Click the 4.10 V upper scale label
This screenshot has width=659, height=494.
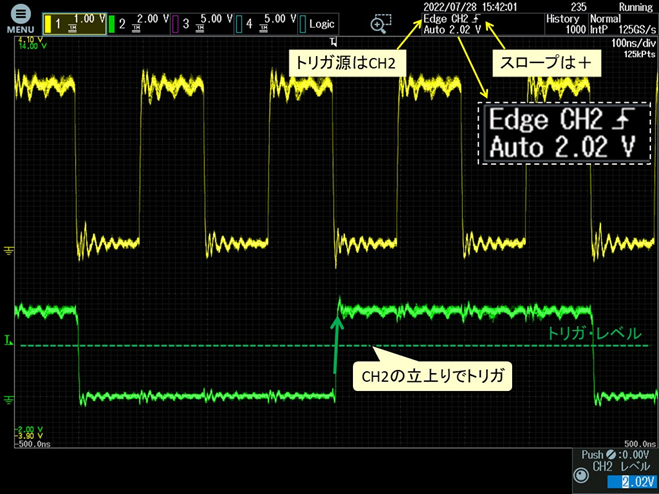click(31, 40)
